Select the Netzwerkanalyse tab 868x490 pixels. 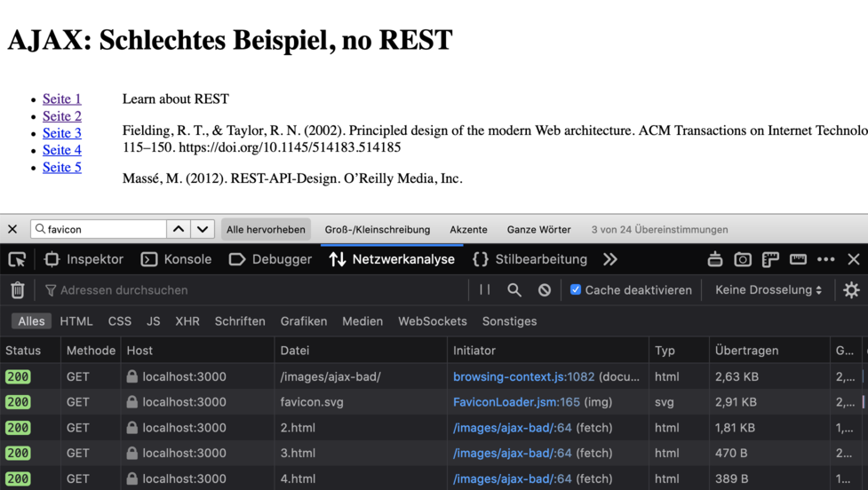pos(392,259)
